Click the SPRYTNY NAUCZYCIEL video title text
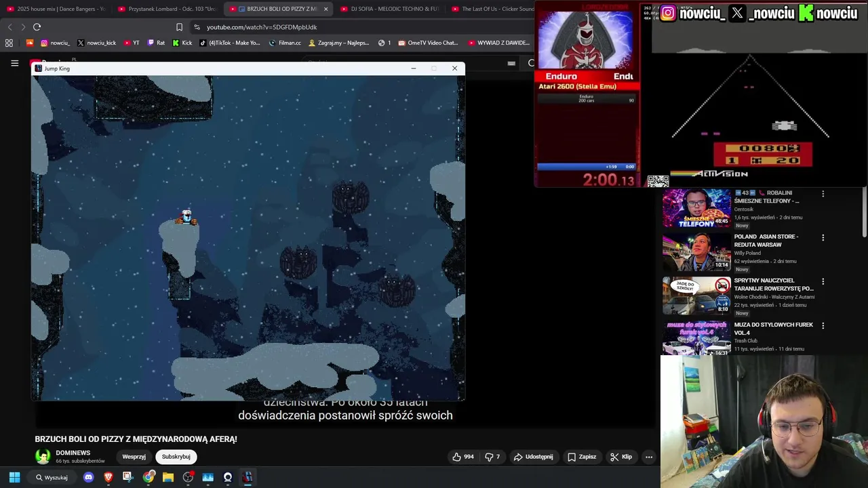 click(774, 285)
